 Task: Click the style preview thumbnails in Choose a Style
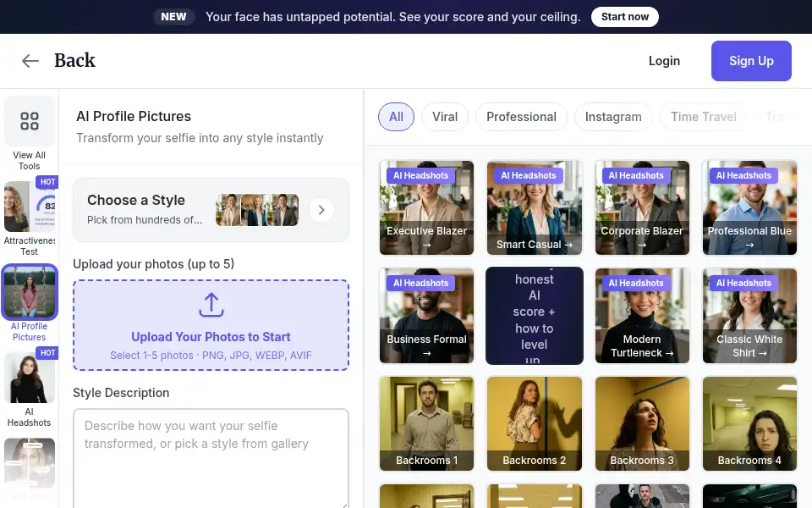coord(257,210)
